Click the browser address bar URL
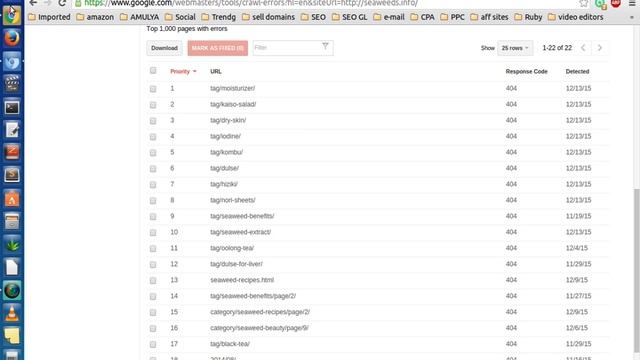The width and height of the screenshot is (640, 360). coord(251,3)
